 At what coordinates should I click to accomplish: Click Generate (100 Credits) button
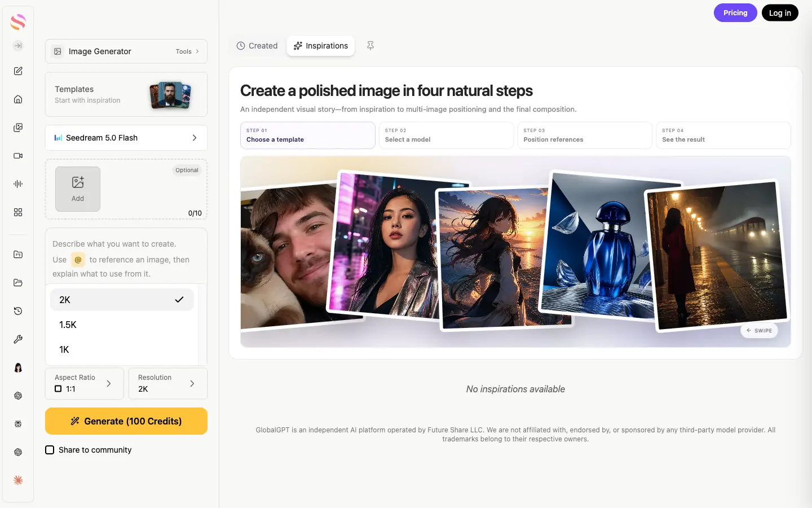(x=126, y=421)
